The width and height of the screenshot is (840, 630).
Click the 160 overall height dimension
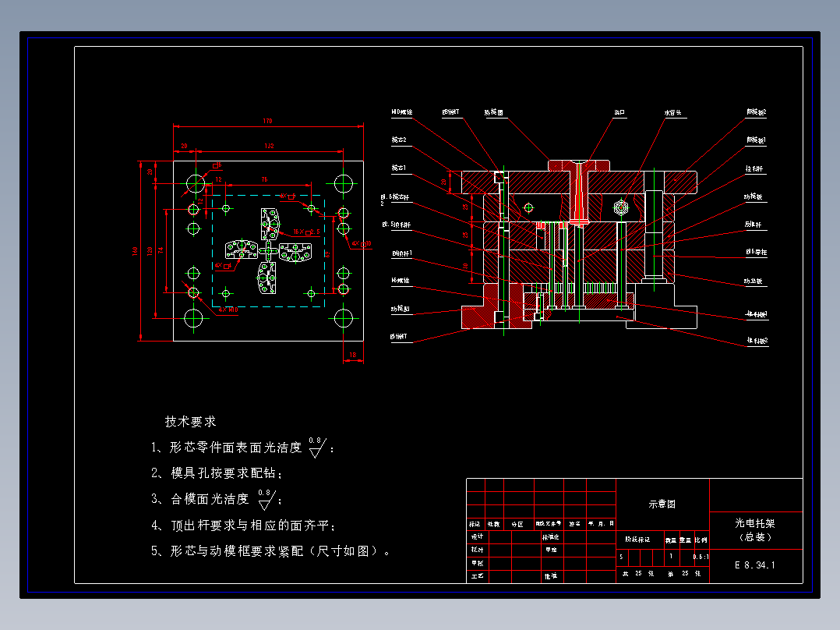coord(136,251)
